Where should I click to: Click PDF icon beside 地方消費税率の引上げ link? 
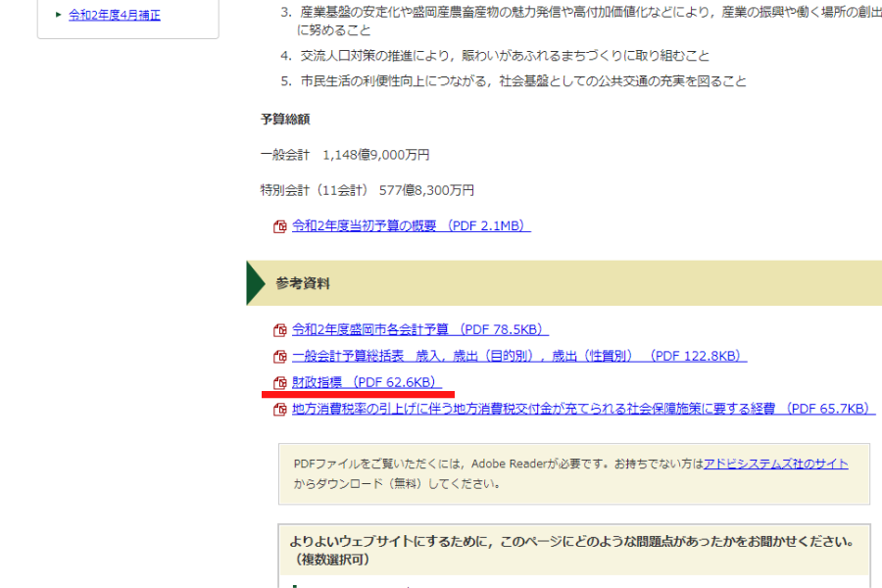pyautogui.click(x=280, y=410)
